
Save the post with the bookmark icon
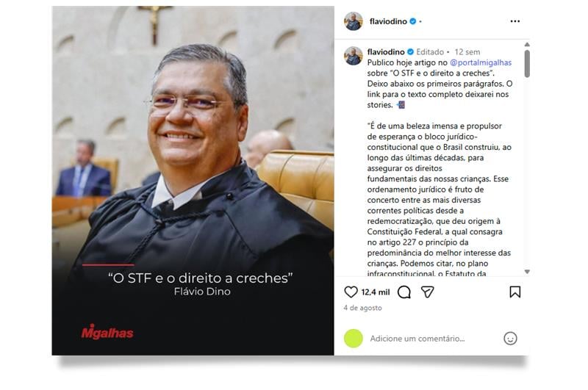[515, 292]
